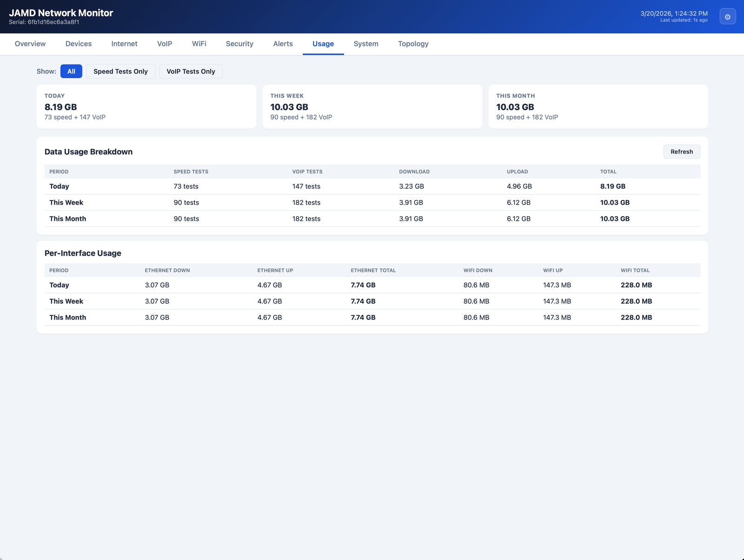Click the JAMD Network Monitor title
The image size is (744, 560).
point(62,13)
